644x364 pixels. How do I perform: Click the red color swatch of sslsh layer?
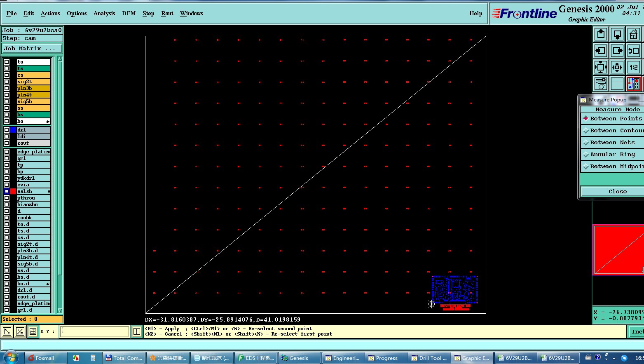[x=13, y=191]
